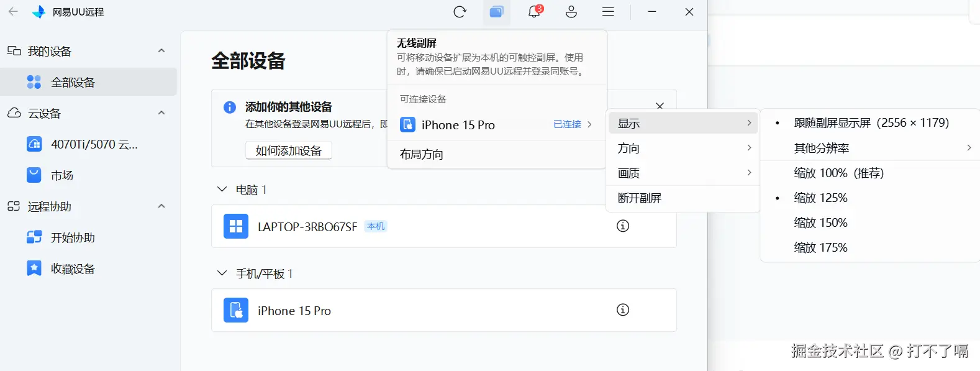
Task: Click the 4070Ti/5070 cloud device icon
Action: tap(34, 144)
